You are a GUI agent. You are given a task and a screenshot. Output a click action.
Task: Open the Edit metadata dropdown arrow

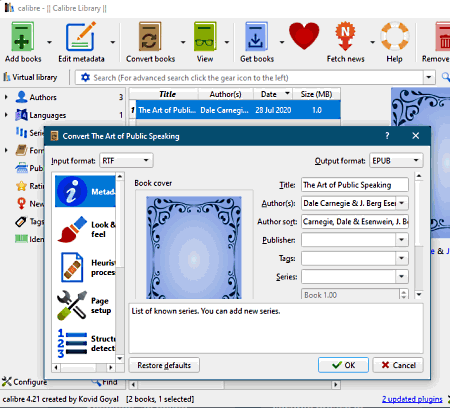tap(113, 42)
